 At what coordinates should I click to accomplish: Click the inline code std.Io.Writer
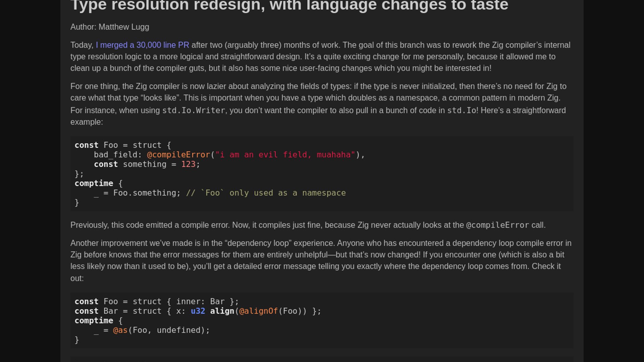click(x=194, y=110)
